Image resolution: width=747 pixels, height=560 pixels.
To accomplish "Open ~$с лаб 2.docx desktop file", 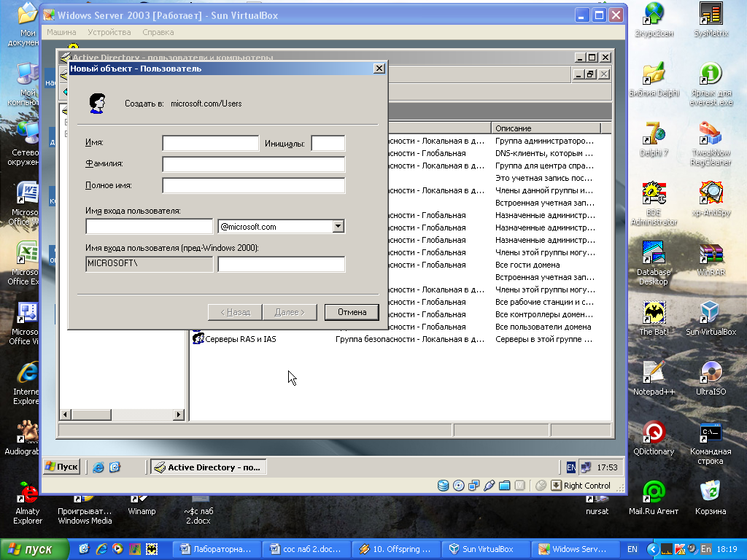I will (x=198, y=510).
